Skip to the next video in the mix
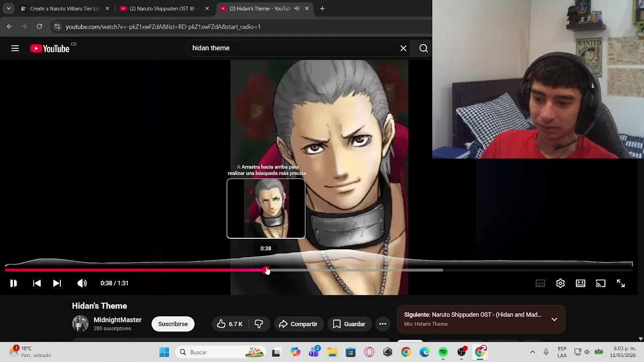Screen dimensions: 644x362 [57, 283]
